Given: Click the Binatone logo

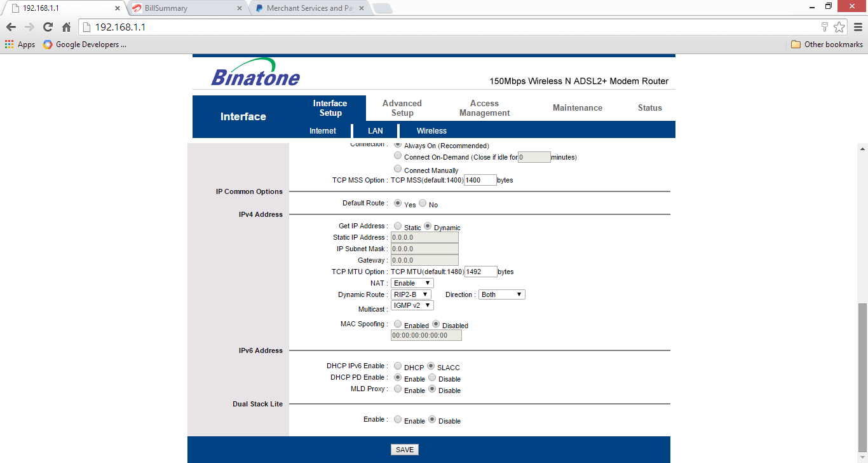Looking at the screenshot, I should [x=255, y=72].
